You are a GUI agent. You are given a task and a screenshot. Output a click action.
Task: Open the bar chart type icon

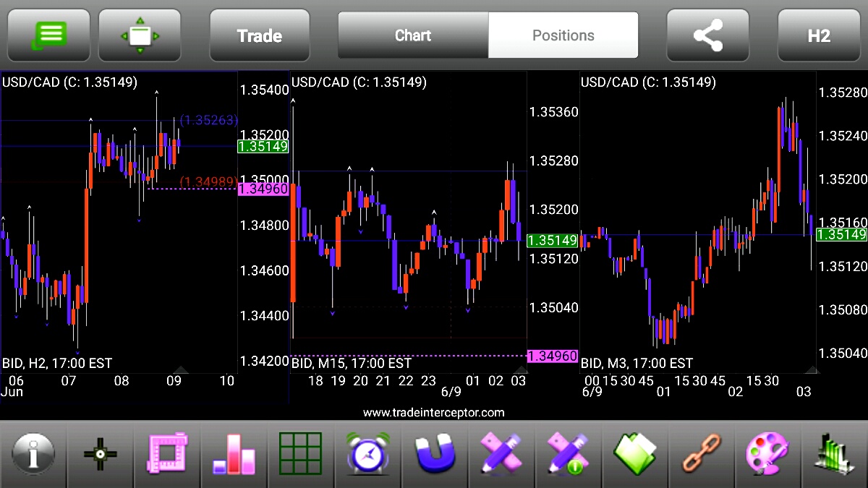click(x=234, y=454)
